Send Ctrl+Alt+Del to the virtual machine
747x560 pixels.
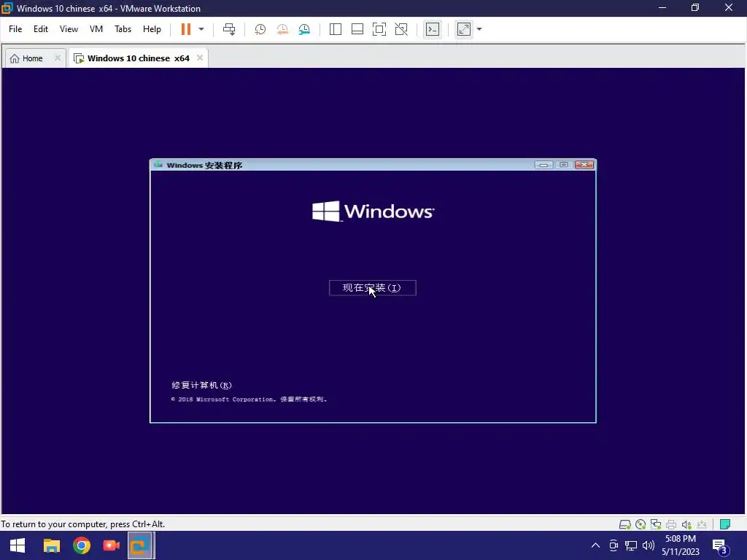click(229, 29)
